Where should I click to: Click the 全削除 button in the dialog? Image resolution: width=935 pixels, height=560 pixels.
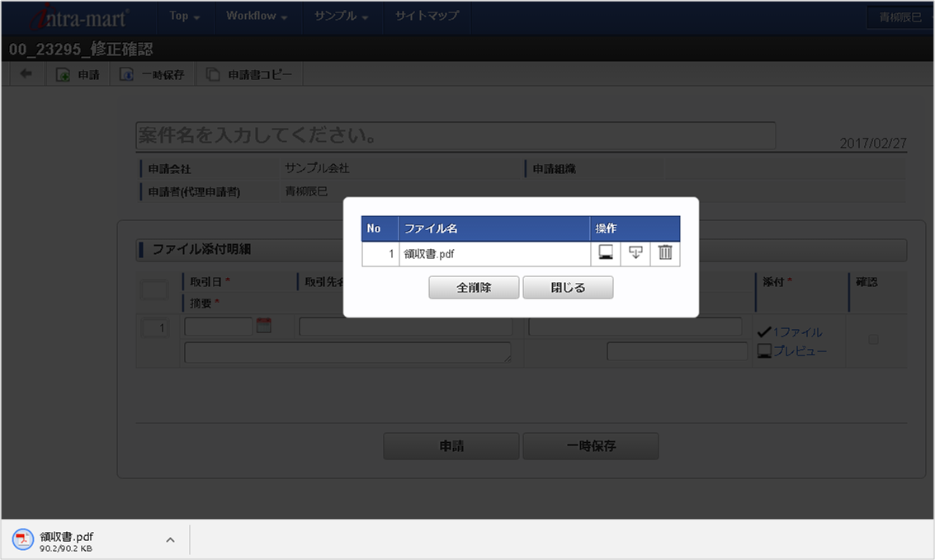pyautogui.click(x=473, y=287)
